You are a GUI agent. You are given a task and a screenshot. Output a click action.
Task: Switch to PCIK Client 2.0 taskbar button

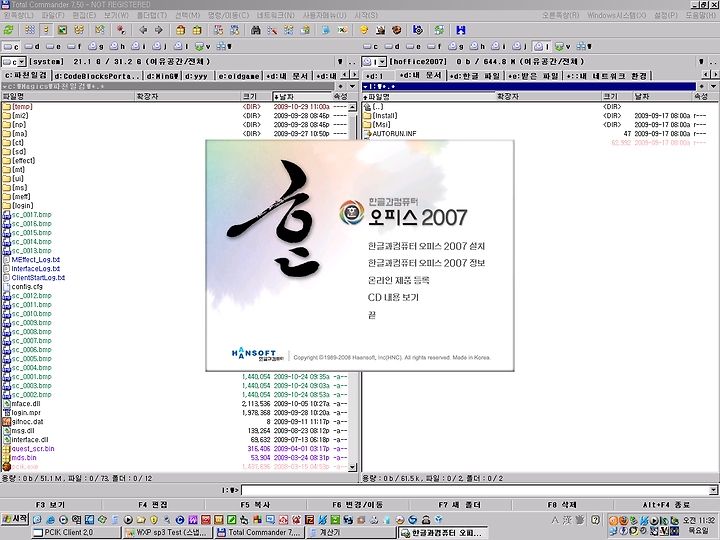coord(76,532)
